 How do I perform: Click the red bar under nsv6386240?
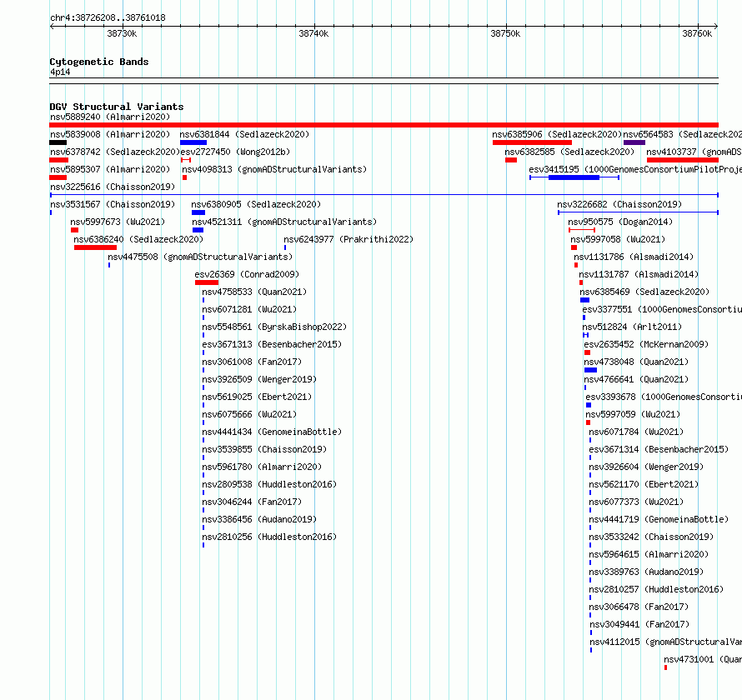click(x=95, y=247)
